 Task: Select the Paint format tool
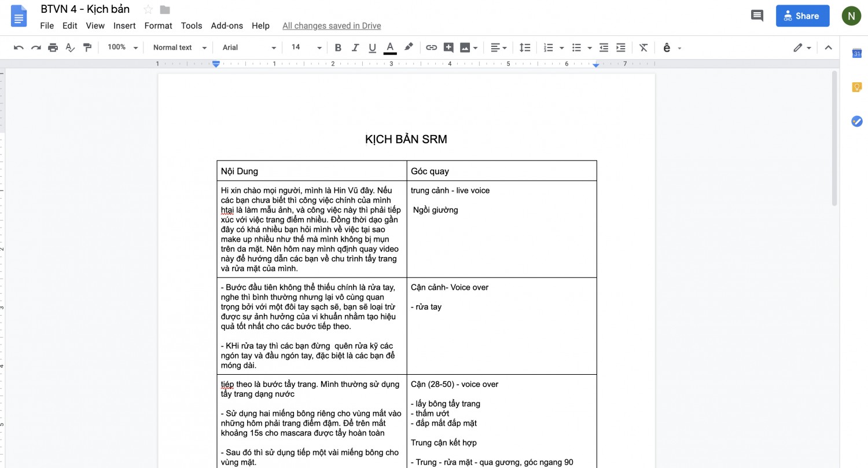(87, 47)
